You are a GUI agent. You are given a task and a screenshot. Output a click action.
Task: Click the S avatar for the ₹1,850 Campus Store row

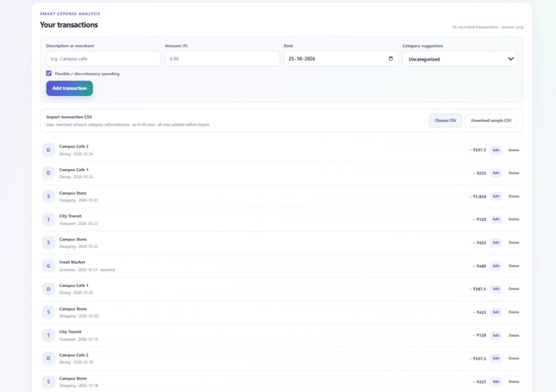[x=48, y=196]
